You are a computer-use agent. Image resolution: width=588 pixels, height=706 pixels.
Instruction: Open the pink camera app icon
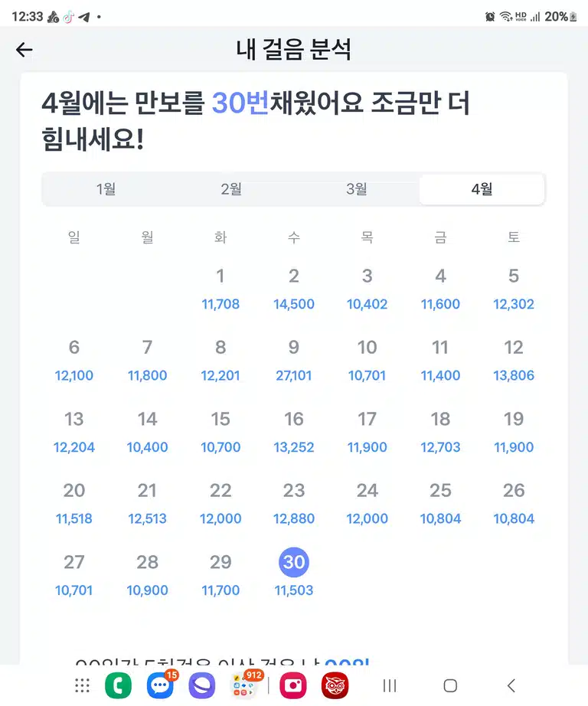pos(293,686)
